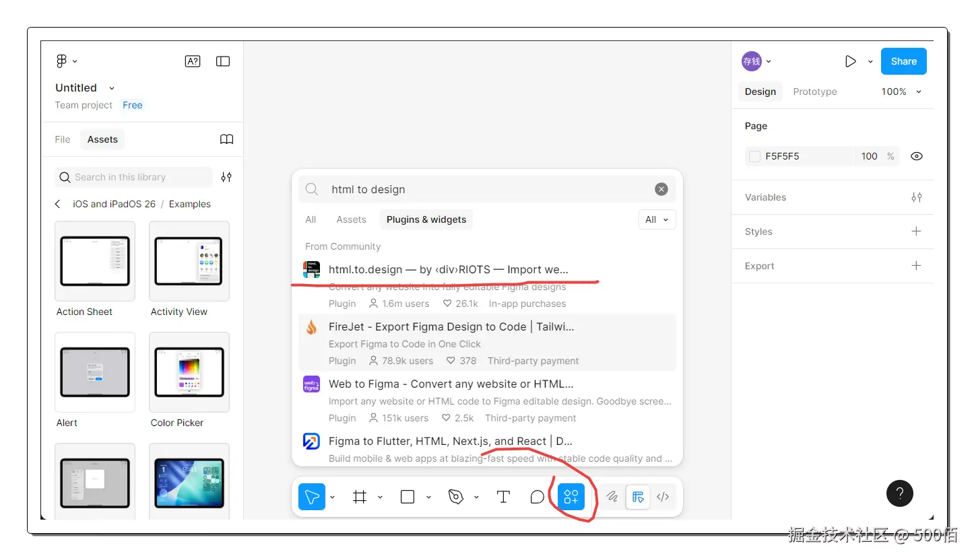Open the shape tools chevron
974x560 pixels.
[x=428, y=497]
